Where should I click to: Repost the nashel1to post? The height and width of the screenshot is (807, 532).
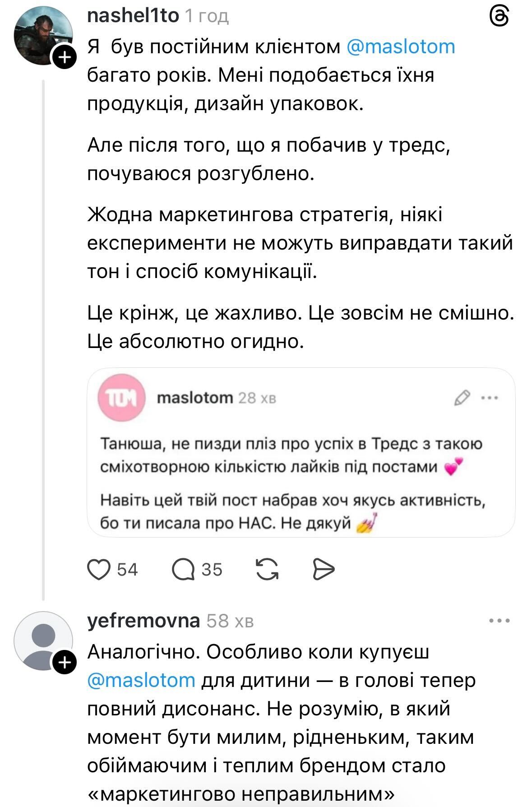coord(267,569)
